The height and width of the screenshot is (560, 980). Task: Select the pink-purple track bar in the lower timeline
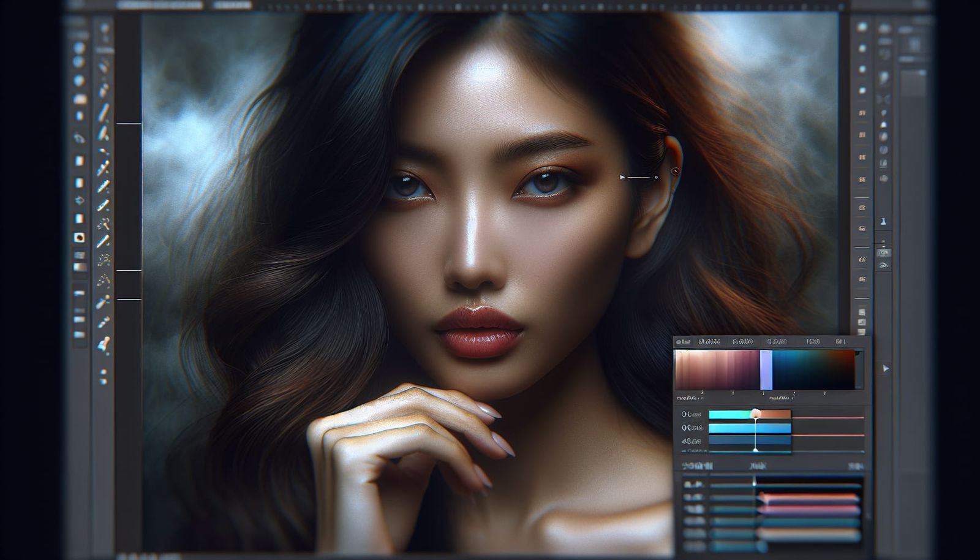809,510
